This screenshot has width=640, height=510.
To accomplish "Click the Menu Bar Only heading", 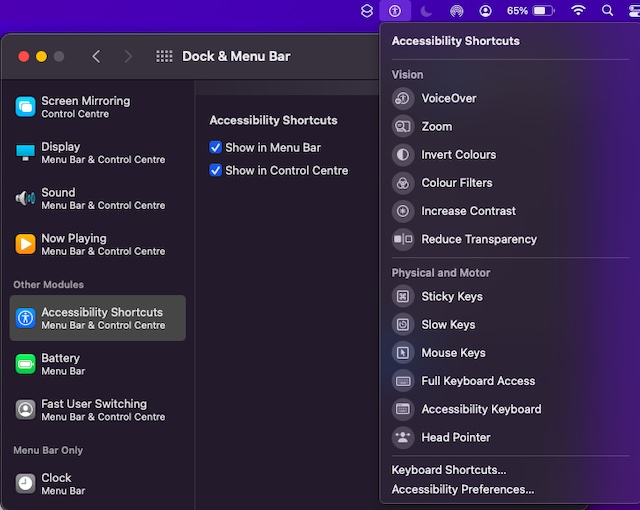I will click(x=48, y=450).
